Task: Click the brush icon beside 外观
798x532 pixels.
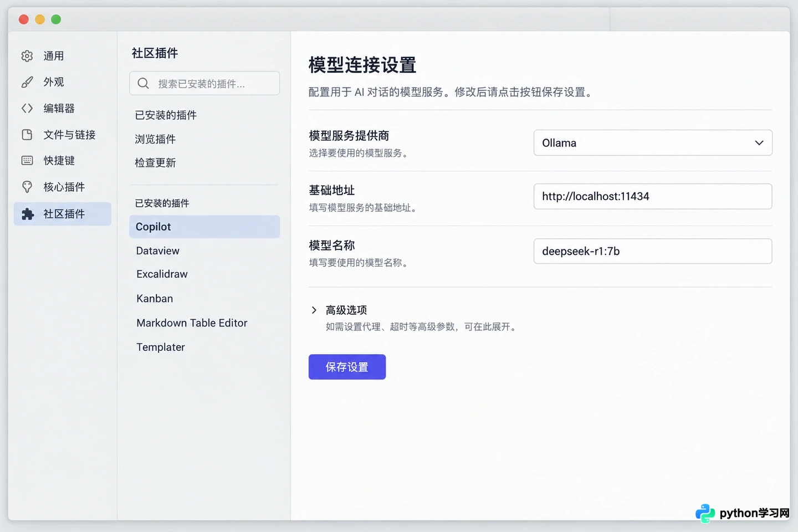Action: (27, 82)
